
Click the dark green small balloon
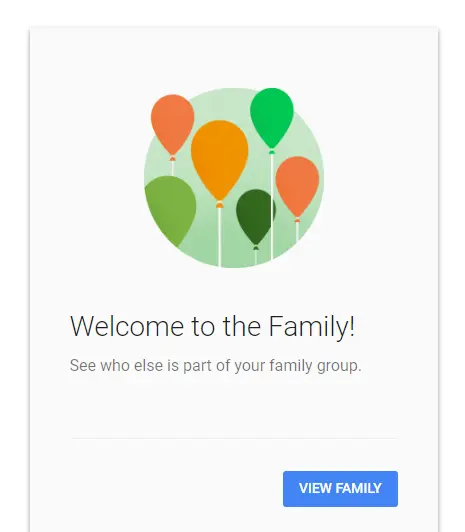click(255, 216)
